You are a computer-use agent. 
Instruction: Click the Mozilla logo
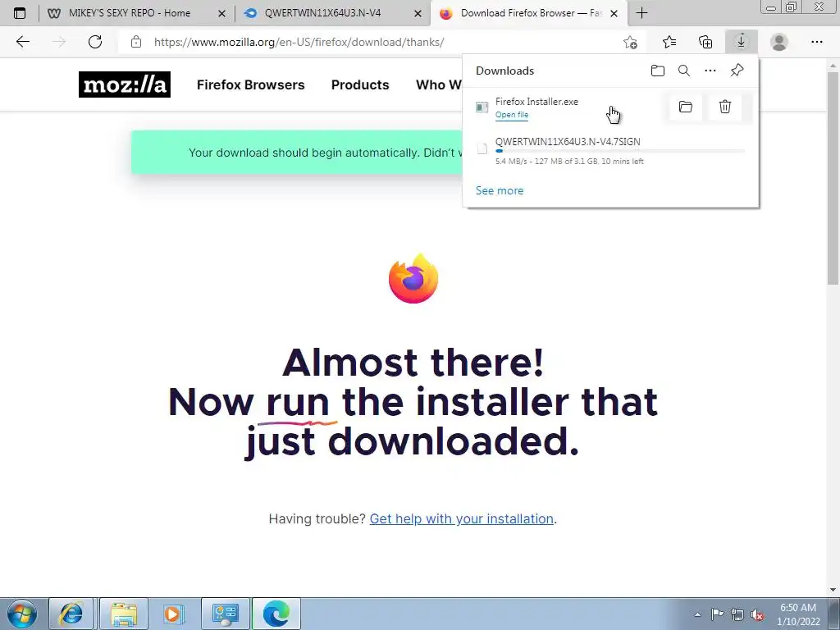125,84
